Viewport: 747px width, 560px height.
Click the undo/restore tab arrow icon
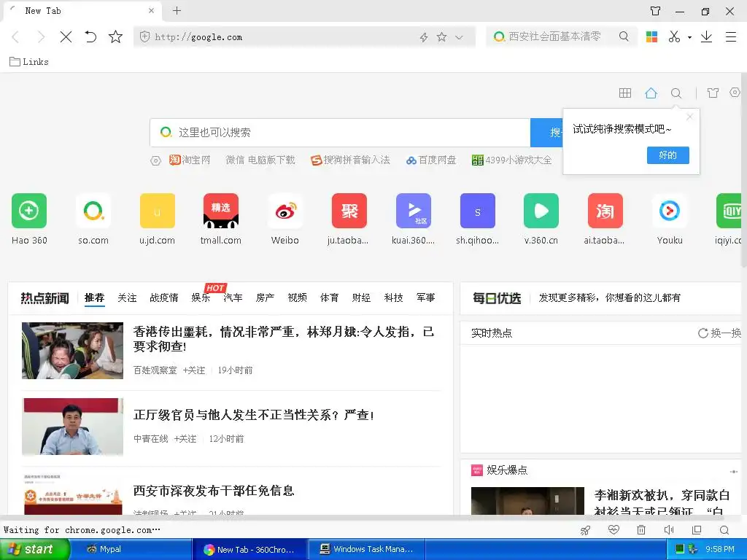[90, 36]
